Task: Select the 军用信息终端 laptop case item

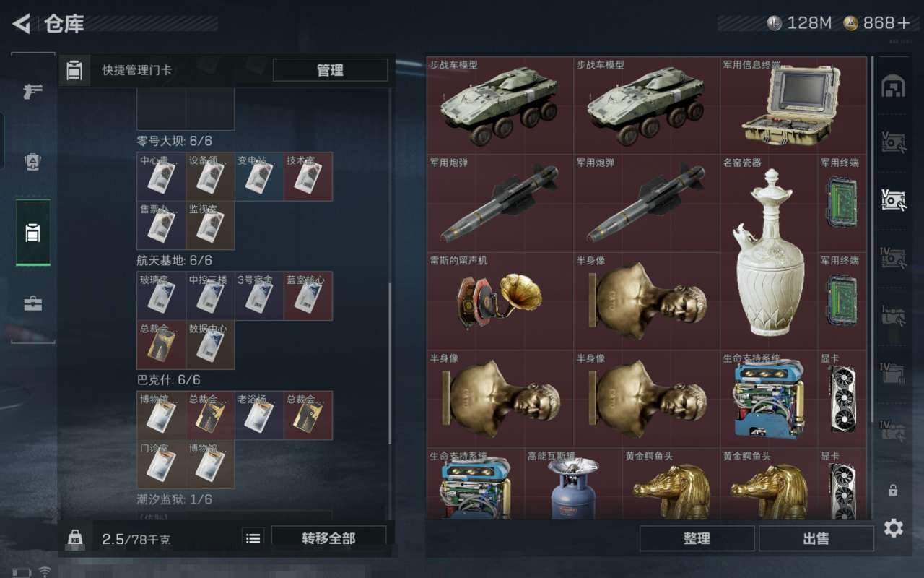Action: 793,105
